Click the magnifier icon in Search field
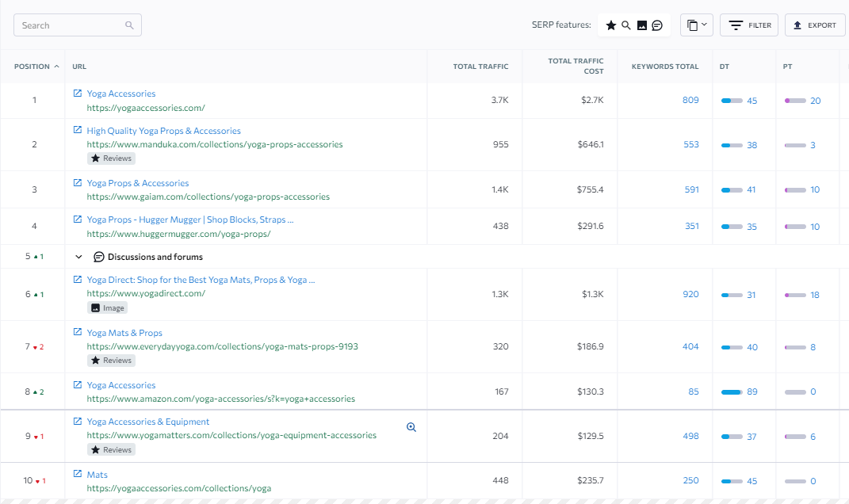The height and width of the screenshot is (504, 849). click(x=129, y=25)
